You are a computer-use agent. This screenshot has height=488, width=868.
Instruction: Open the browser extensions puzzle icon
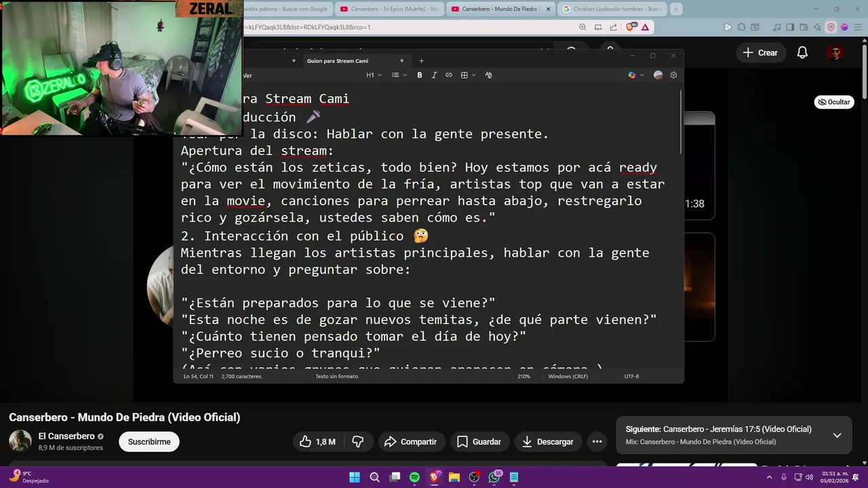(x=741, y=27)
